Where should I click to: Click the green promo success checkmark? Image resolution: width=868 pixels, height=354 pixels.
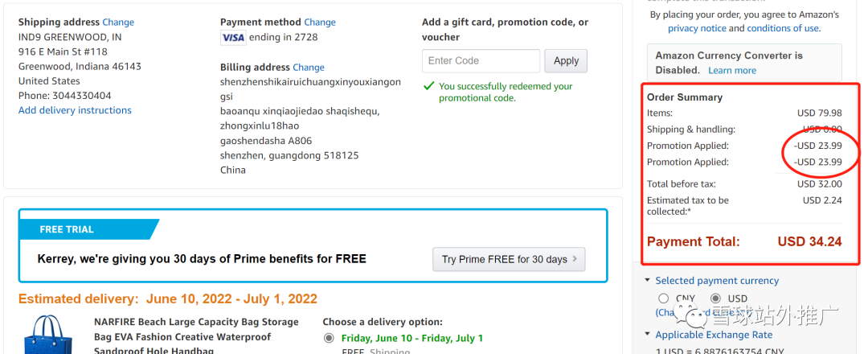(429, 86)
